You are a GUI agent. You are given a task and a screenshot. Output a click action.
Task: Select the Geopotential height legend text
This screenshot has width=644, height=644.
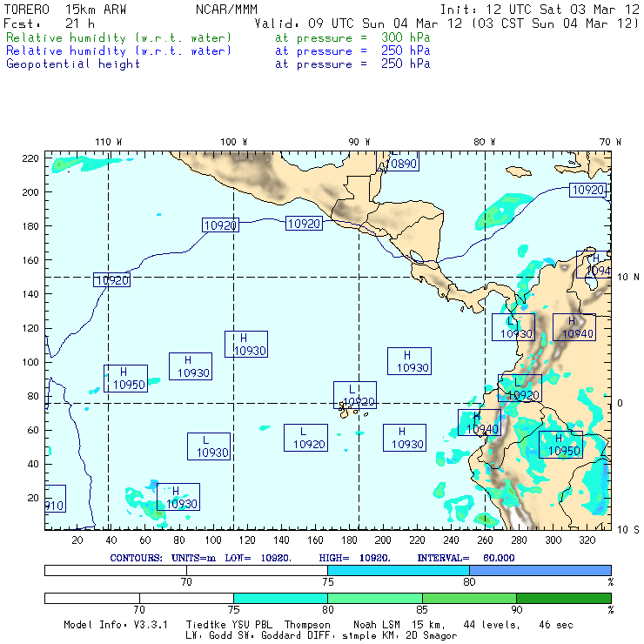(73, 64)
